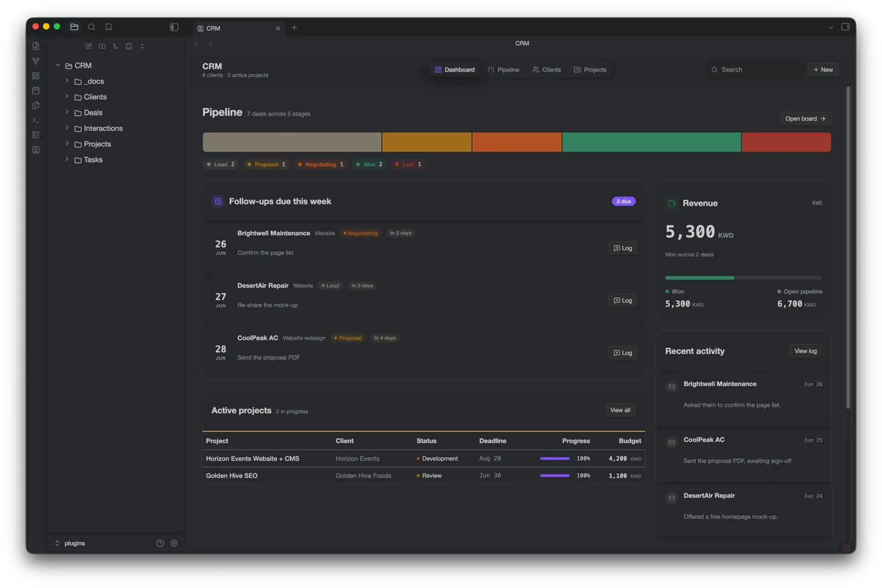Click in the Search field
The height and width of the screenshot is (588, 882).
pyautogui.click(x=755, y=70)
